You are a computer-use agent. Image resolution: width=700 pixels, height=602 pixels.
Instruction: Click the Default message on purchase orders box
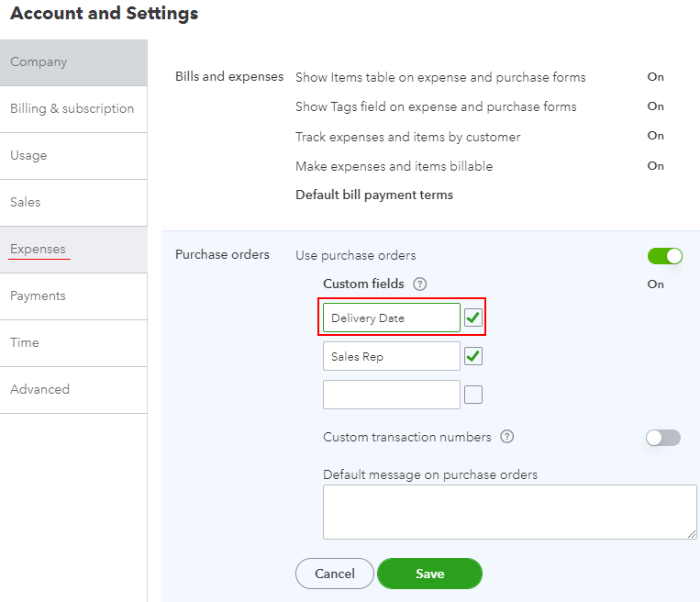pyautogui.click(x=509, y=512)
